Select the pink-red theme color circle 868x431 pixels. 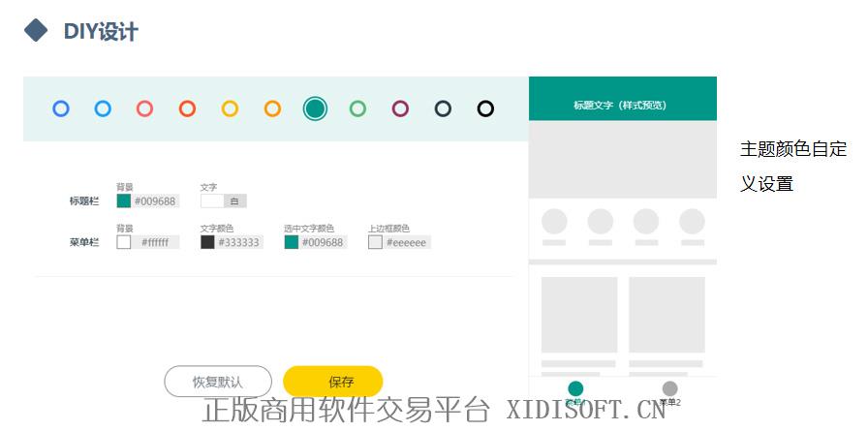tap(144, 108)
